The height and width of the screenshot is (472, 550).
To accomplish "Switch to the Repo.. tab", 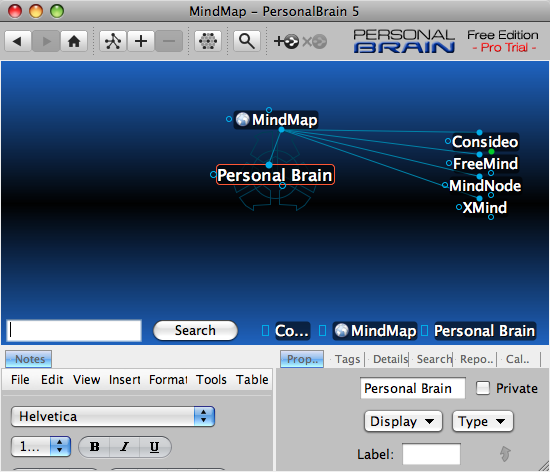I will tap(476, 359).
